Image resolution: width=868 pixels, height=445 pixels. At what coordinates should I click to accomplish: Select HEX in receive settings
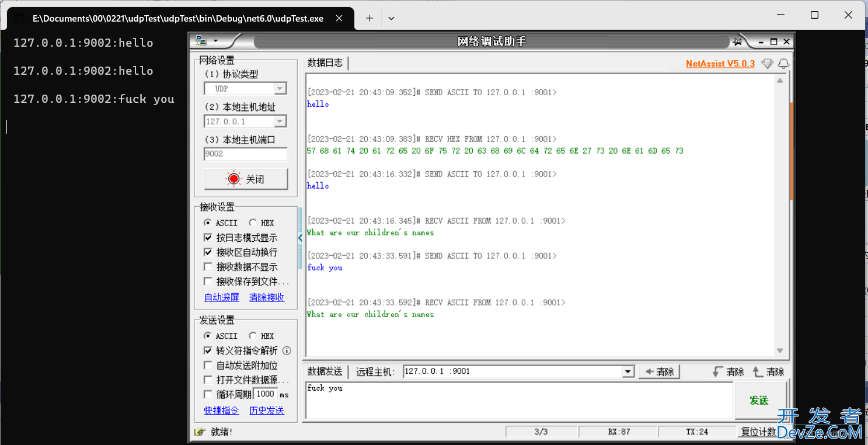(x=261, y=223)
